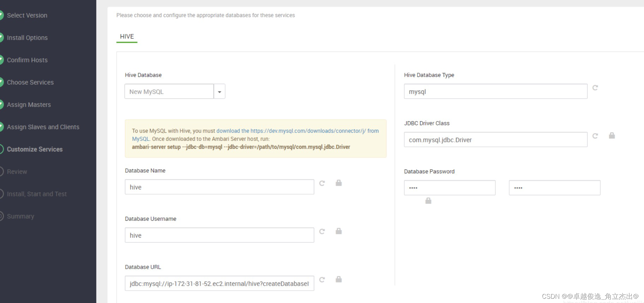This screenshot has height=303, width=644.
Task: Open Customize Services step
Action: point(35,149)
